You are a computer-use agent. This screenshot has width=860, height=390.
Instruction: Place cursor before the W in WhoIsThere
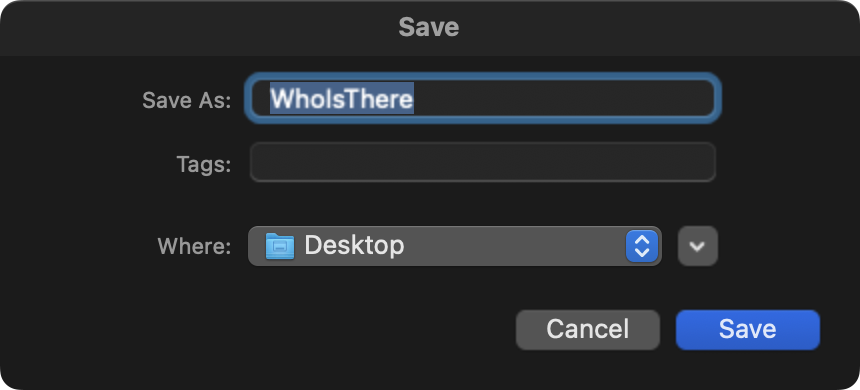click(x=270, y=99)
